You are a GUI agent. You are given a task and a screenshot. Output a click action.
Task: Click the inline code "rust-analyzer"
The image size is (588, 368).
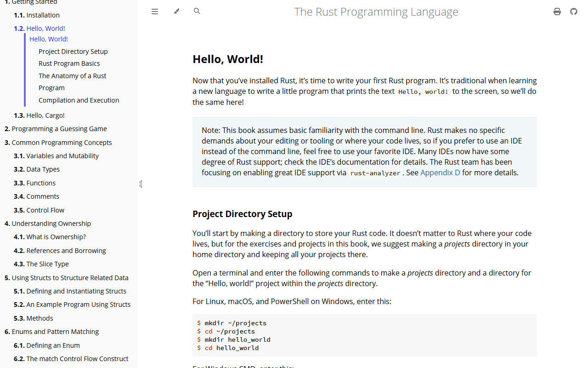coord(375,173)
